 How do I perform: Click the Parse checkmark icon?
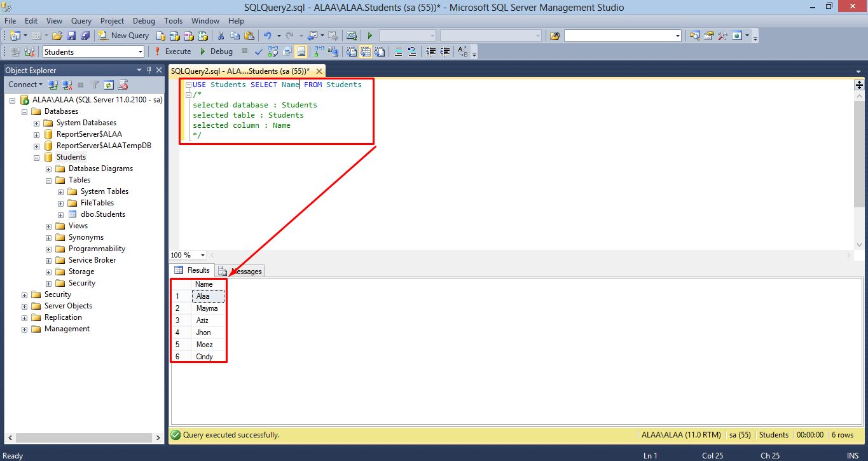pyautogui.click(x=259, y=52)
